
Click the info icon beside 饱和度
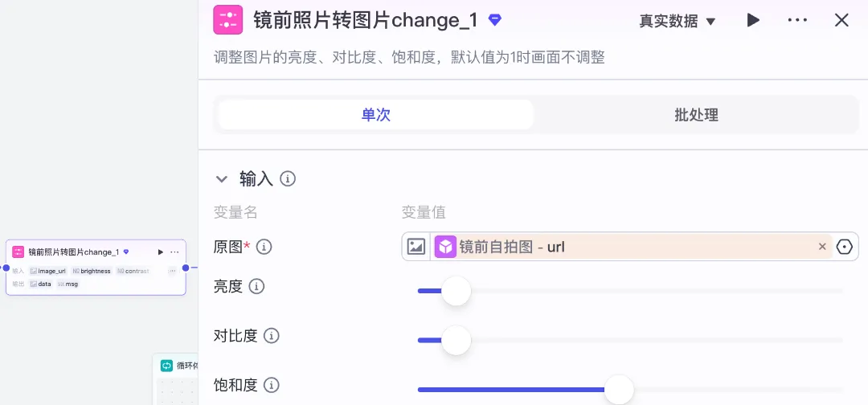272,386
